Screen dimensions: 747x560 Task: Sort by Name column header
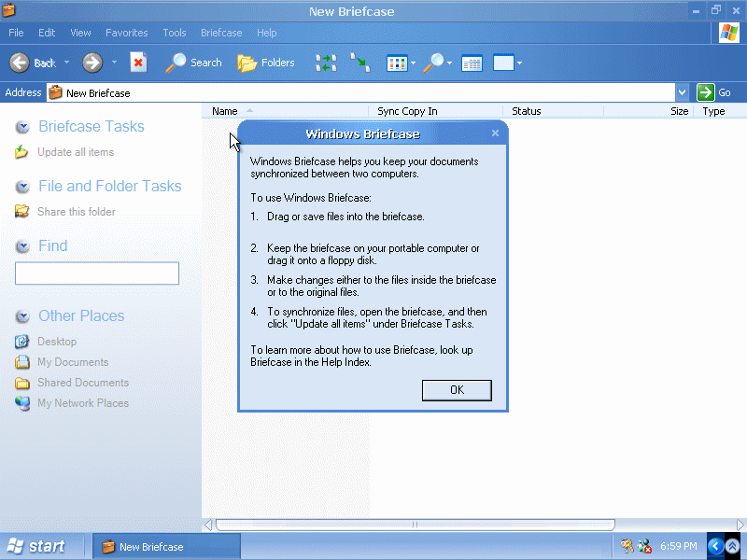pos(286,111)
